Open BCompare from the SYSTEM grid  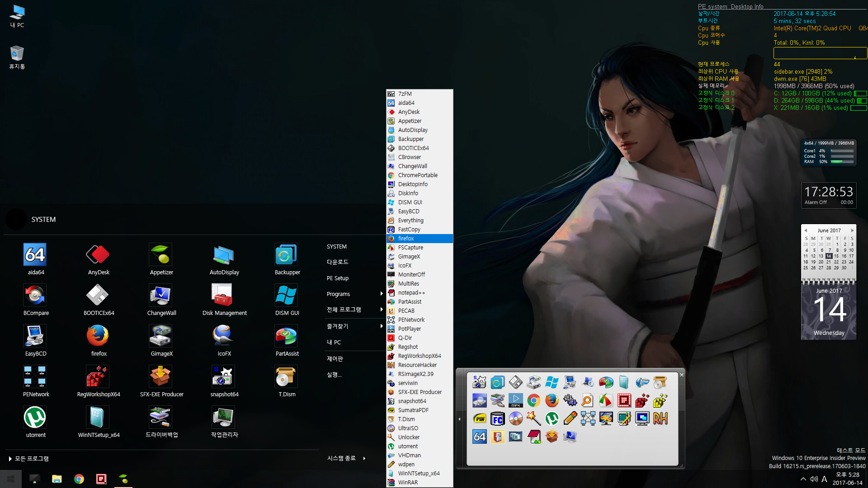(35, 300)
